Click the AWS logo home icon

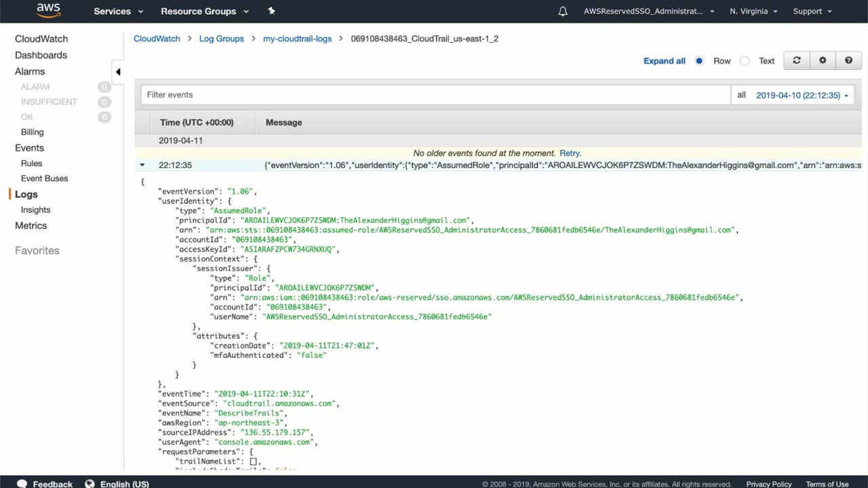48,11
